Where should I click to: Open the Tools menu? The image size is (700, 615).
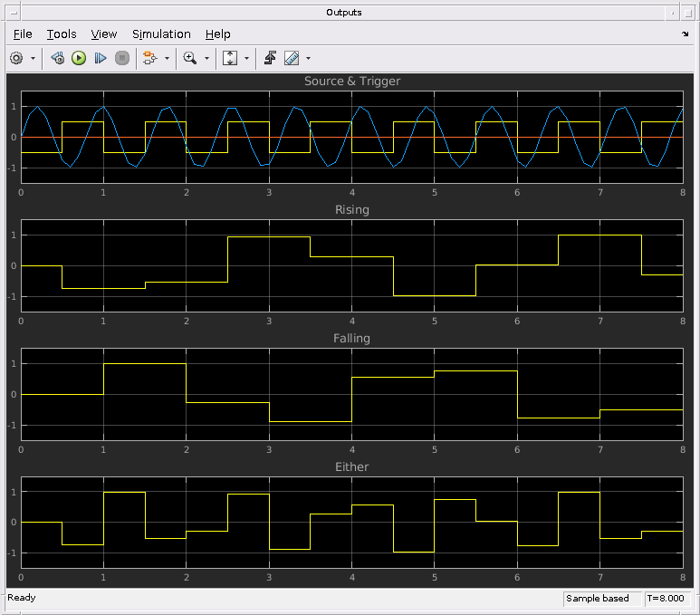62,34
